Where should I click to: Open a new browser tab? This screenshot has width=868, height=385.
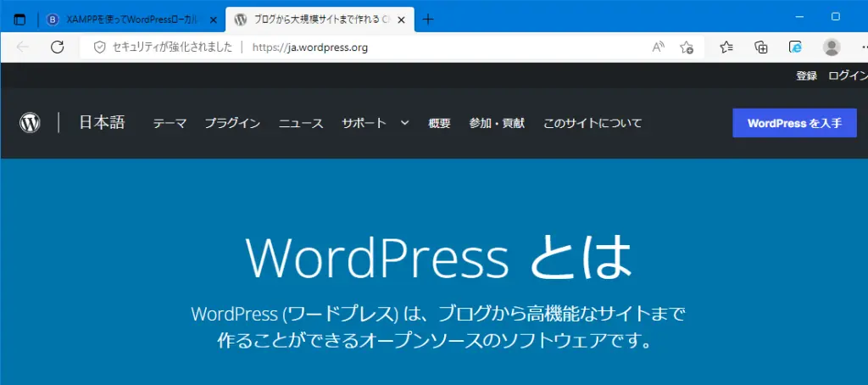[428, 20]
